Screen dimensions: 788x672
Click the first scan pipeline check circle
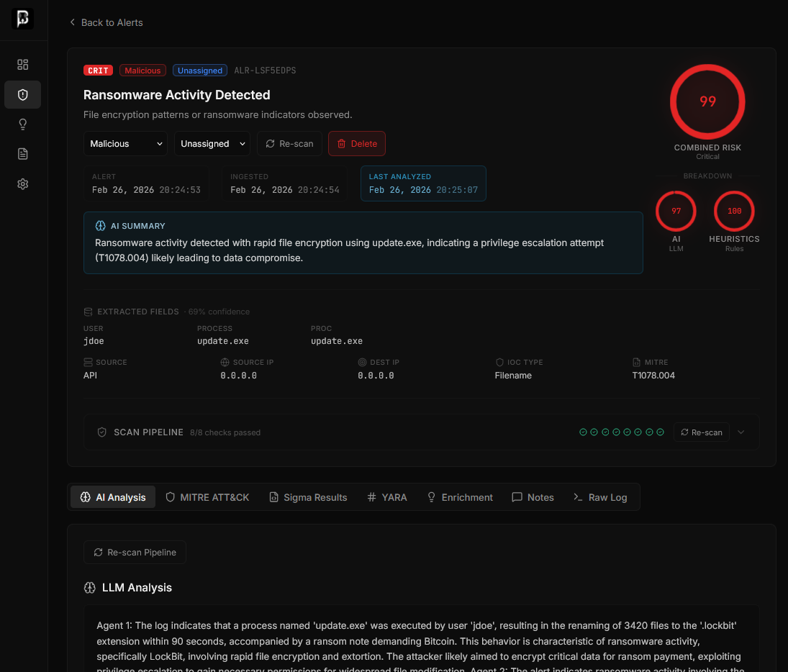[583, 432]
